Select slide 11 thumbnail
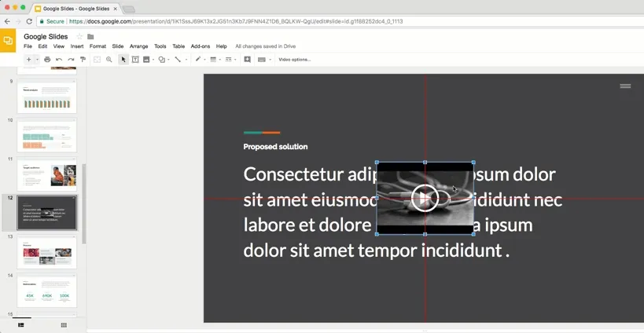Screen dimensions: 644x333 (x=47, y=174)
